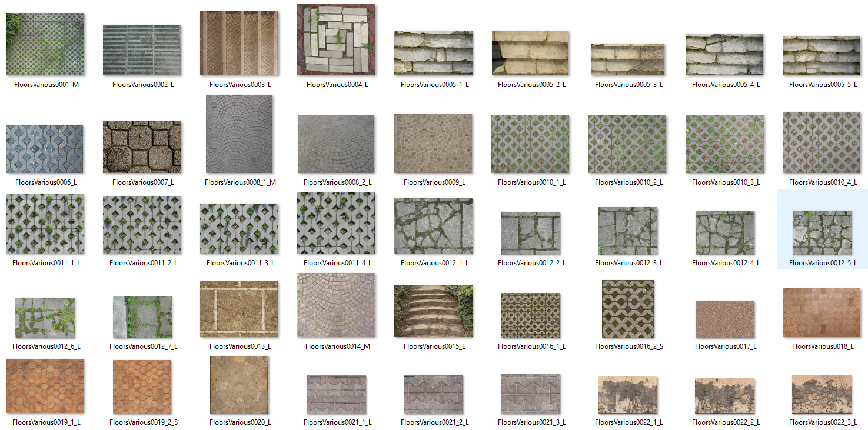Image resolution: width=868 pixels, height=430 pixels.
Task: Select the FloorsVarious0011_4_L lattice paver thumbnail
Action: tap(336, 224)
